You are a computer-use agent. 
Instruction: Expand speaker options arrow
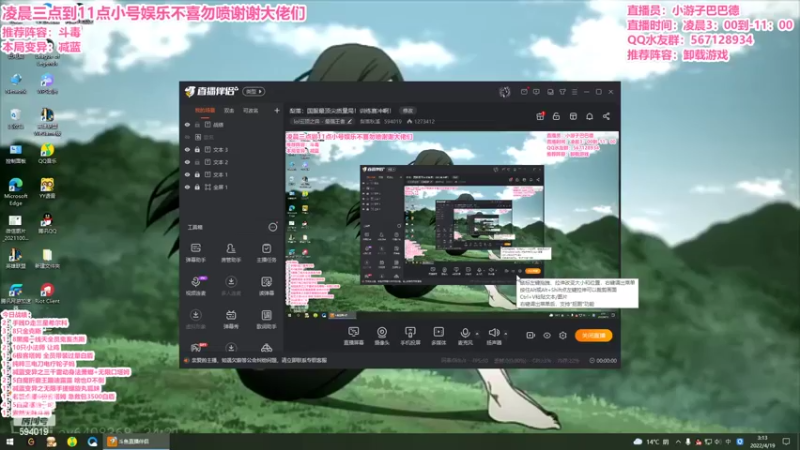pos(506,334)
